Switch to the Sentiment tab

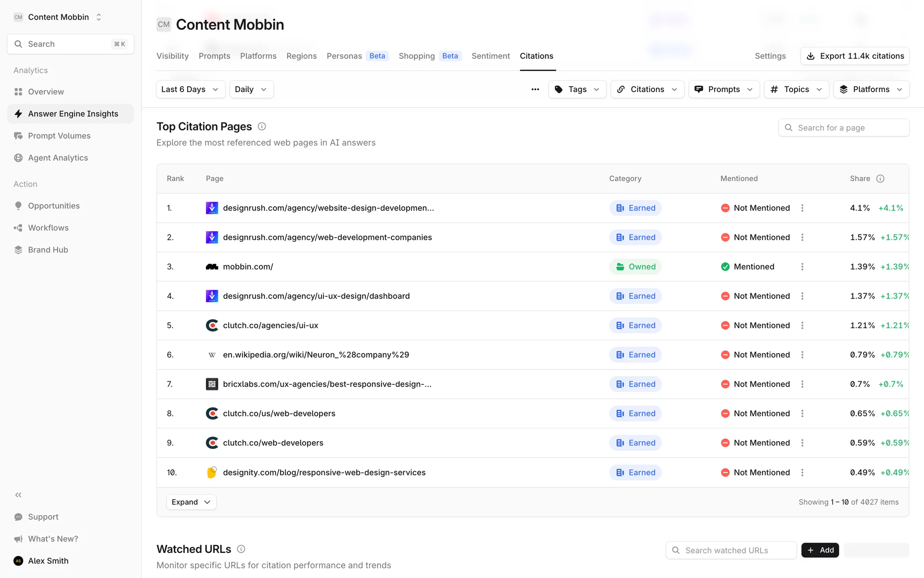pos(490,56)
